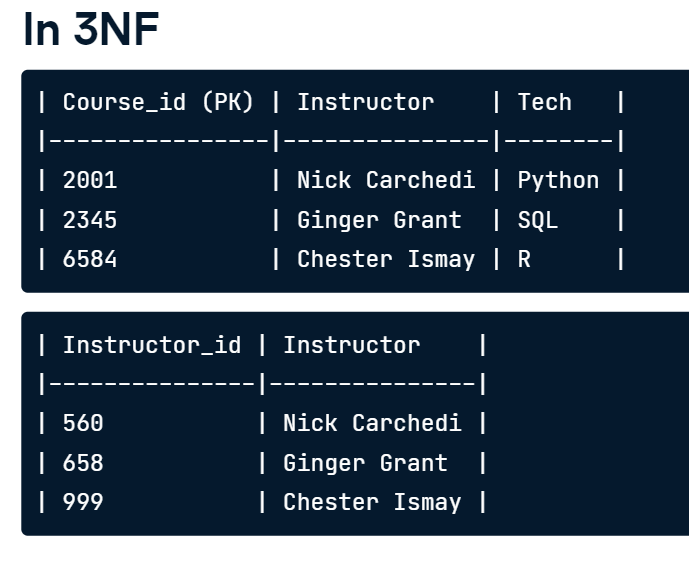
Task: Click the Tech column header
Action: pyautogui.click(x=544, y=102)
